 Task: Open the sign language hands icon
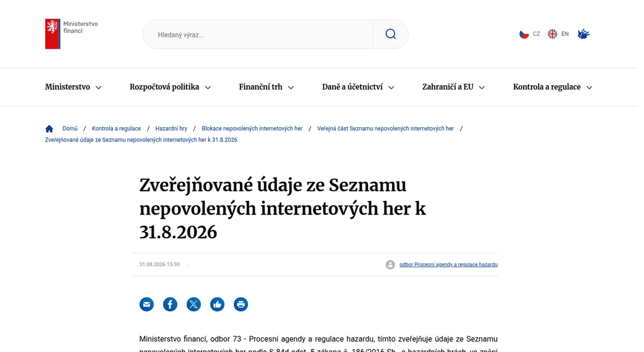tap(583, 34)
